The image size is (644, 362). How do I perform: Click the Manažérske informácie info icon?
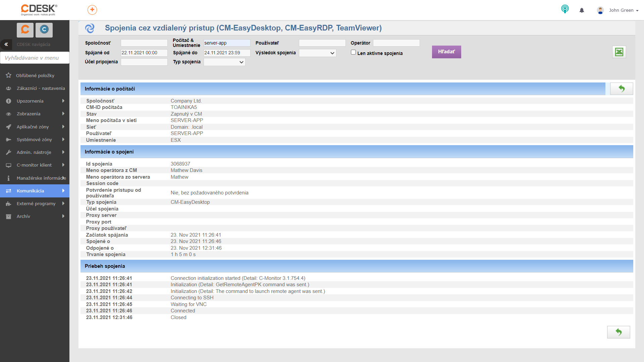coord(8,178)
